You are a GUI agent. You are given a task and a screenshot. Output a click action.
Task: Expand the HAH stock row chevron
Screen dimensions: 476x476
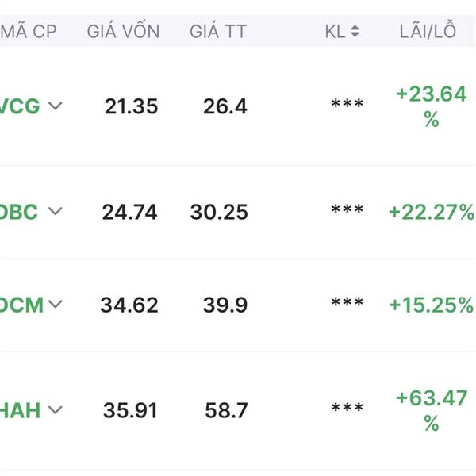pyautogui.click(x=56, y=409)
